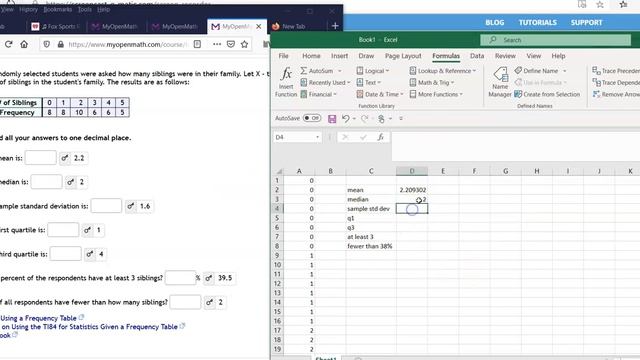
Task: Undo last action in Excel toolbar
Action: point(345,118)
